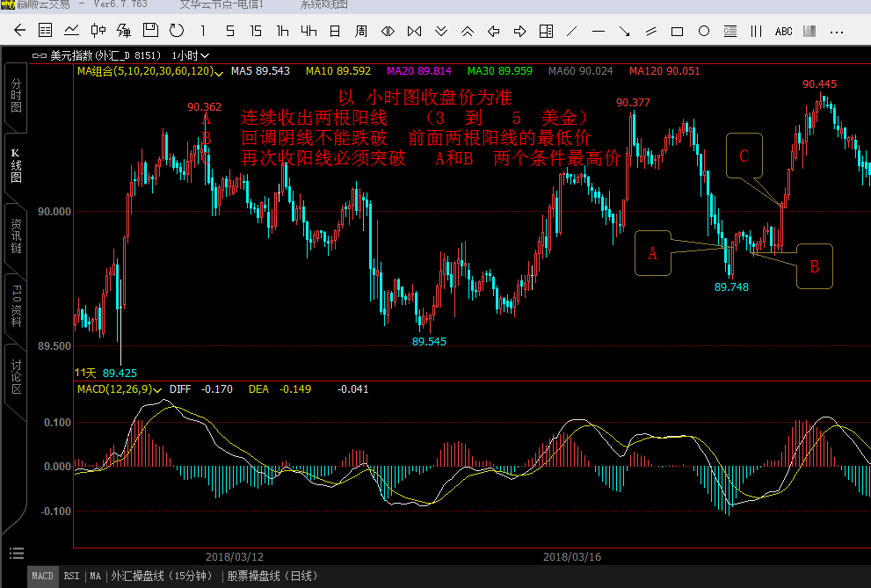Click the back arrow in the toolbar

[19, 32]
